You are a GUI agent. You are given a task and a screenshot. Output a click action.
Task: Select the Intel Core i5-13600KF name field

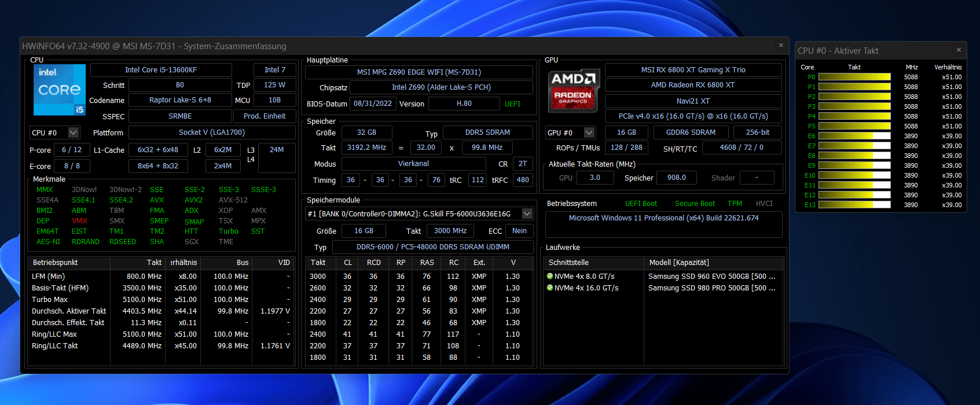[x=161, y=70]
